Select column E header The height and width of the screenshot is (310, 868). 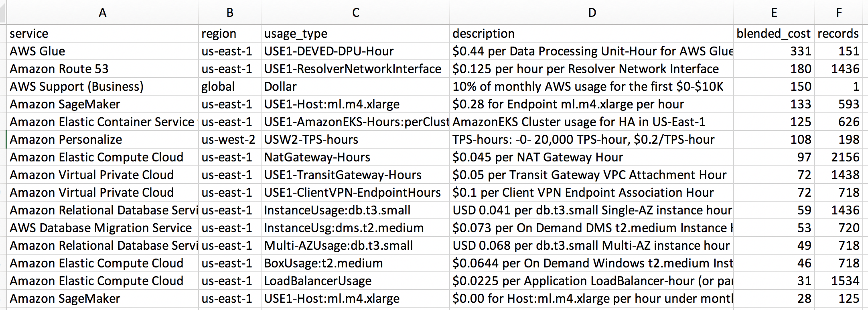point(774,12)
